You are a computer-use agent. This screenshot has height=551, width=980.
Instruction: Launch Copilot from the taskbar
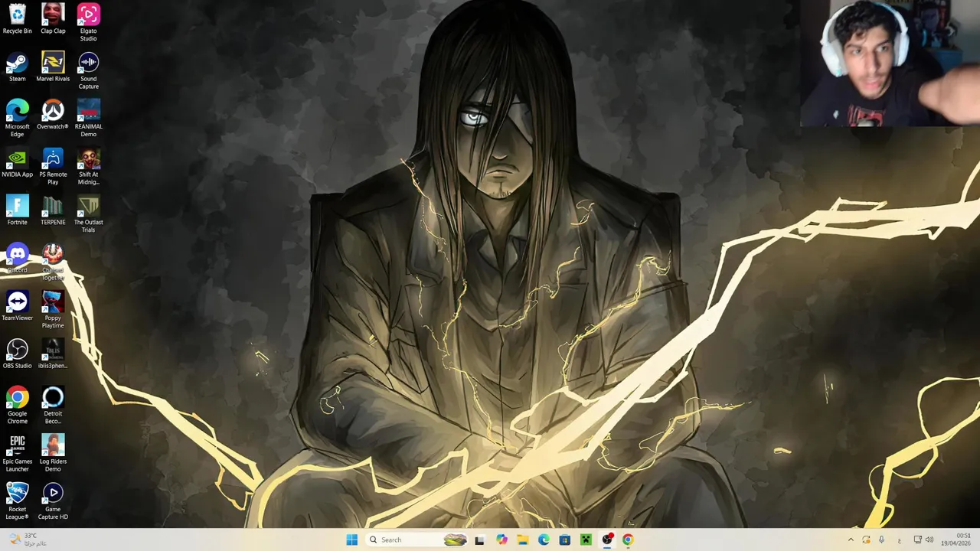point(501,540)
